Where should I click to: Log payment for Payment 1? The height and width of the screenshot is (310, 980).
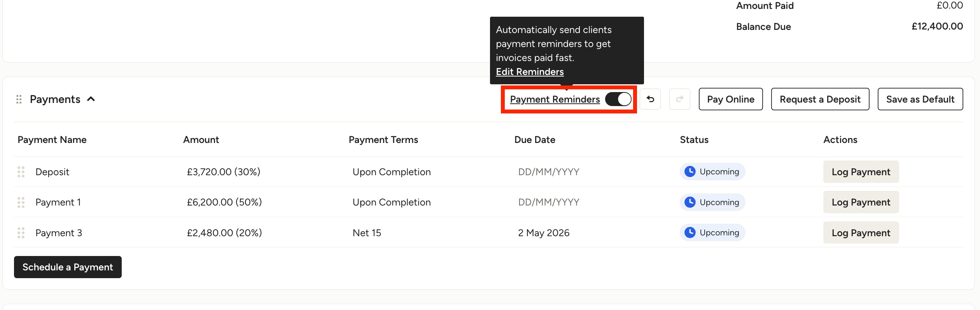(x=861, y=202)
